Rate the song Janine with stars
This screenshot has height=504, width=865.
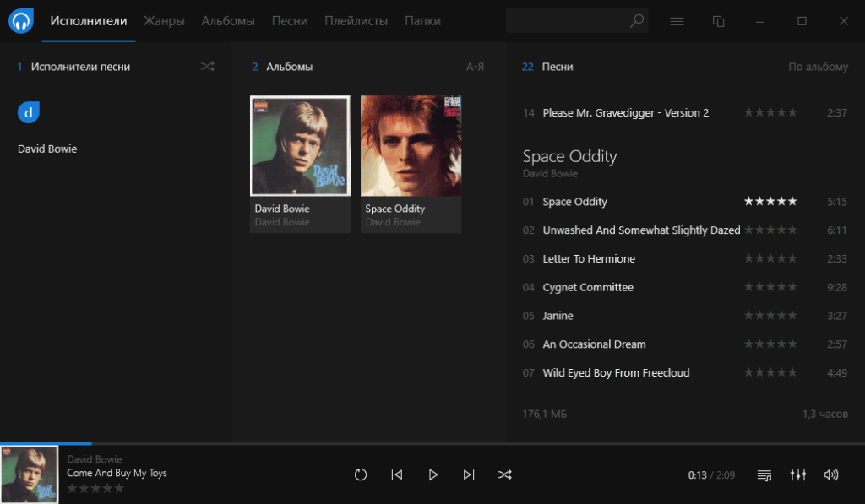click(x=770, y=315)
